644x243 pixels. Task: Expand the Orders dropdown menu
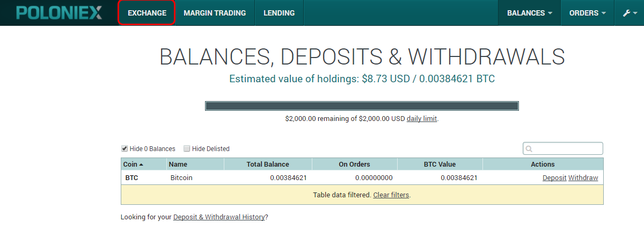pyautogui.click(x=587, y=13)
